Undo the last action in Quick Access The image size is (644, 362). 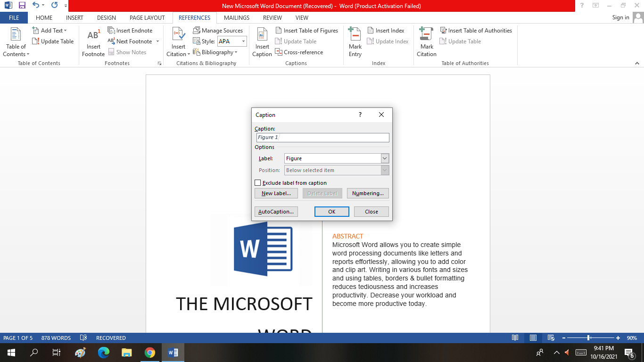click(36, 6)
